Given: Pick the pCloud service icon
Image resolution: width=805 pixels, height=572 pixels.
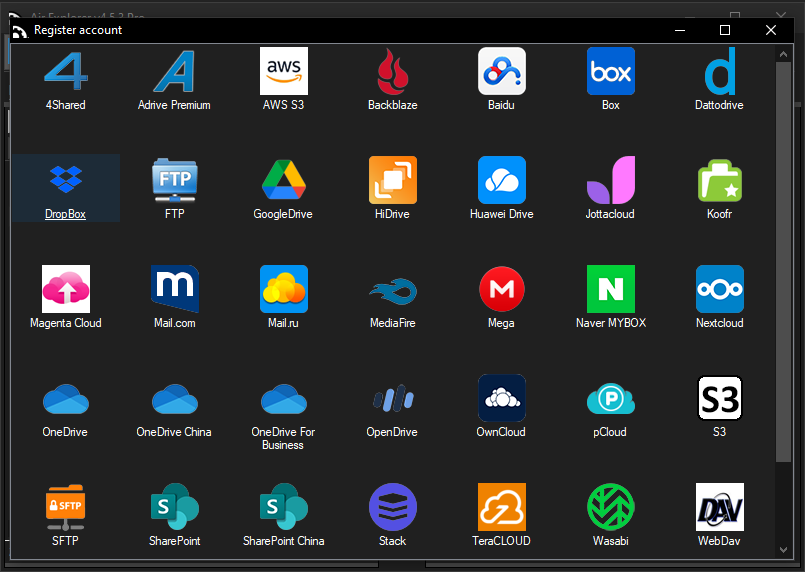Looking at the screenshot, I should [x=610, y=399].
